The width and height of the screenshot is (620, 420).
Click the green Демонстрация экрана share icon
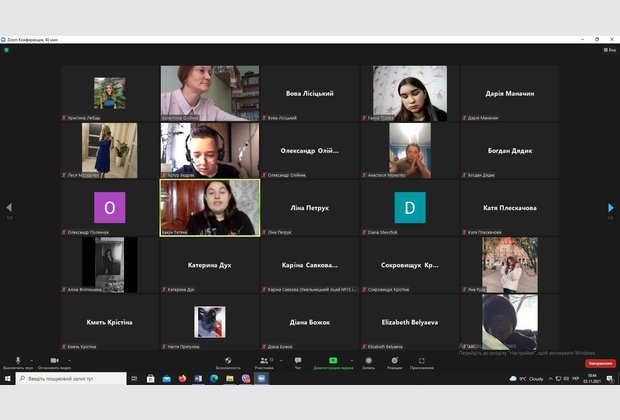[x=333, y=360]
